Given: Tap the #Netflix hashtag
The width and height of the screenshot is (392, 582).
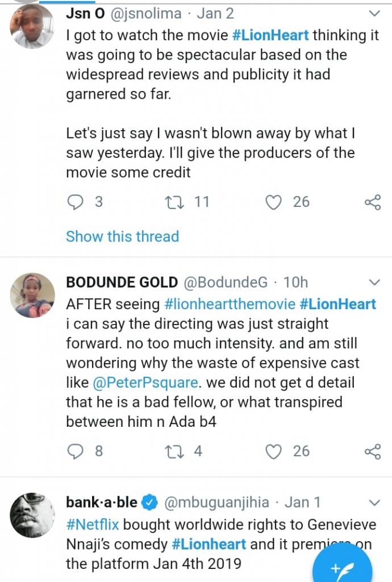Looking at the screenshot, I should pos(93,524).
